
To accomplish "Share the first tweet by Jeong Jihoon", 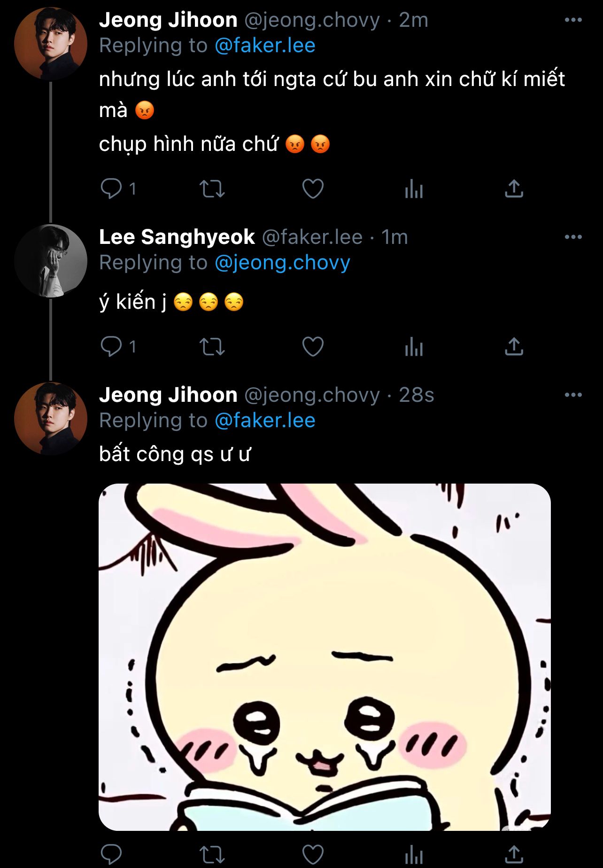I will tap(514, 189).
